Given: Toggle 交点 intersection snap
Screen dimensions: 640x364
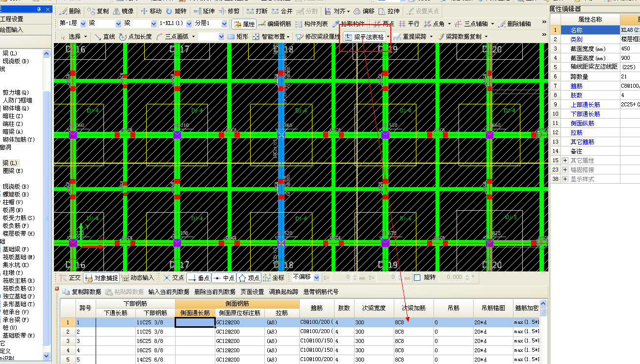Looking at the screenshot, I should coord(174,278).
